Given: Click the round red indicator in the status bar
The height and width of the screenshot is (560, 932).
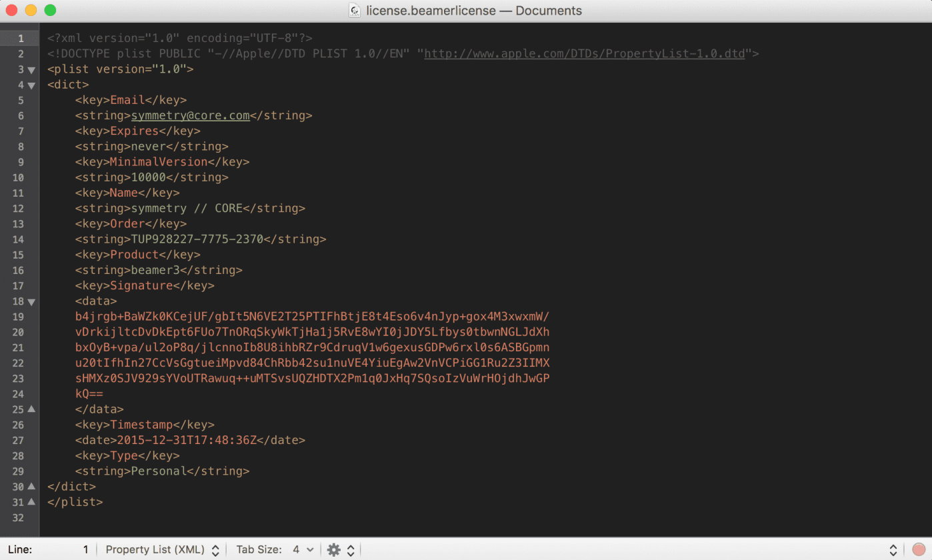Looking at the screenshot, I should pos(918,549).
